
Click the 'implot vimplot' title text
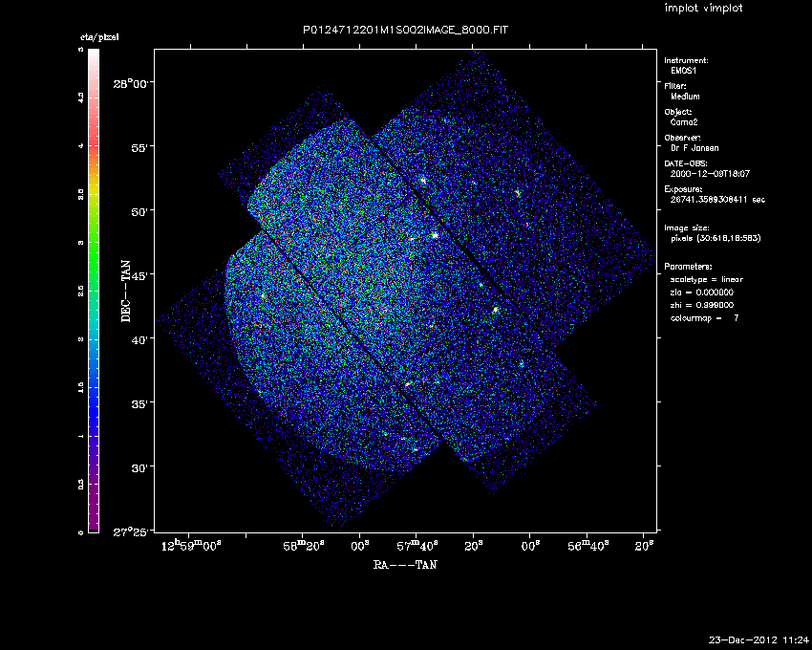(x=703, y=8)
